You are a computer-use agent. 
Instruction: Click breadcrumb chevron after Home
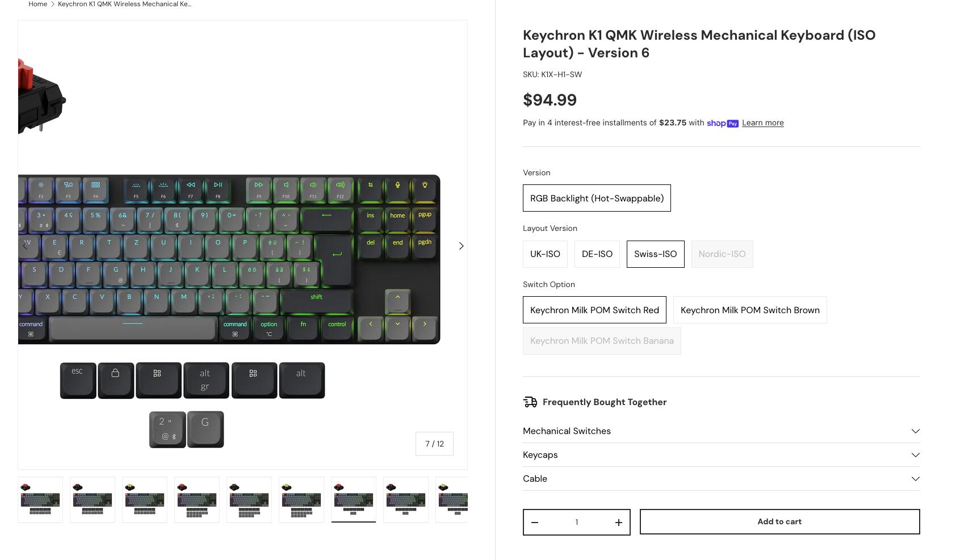(x=52, y=4)
